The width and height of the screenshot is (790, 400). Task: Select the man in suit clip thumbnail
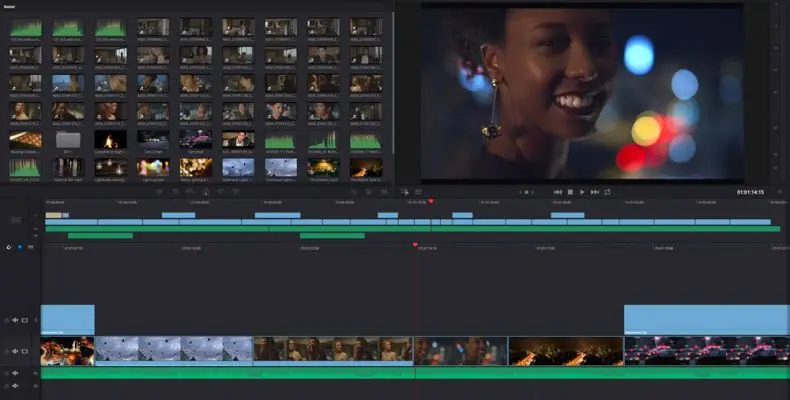coord(238,140)
